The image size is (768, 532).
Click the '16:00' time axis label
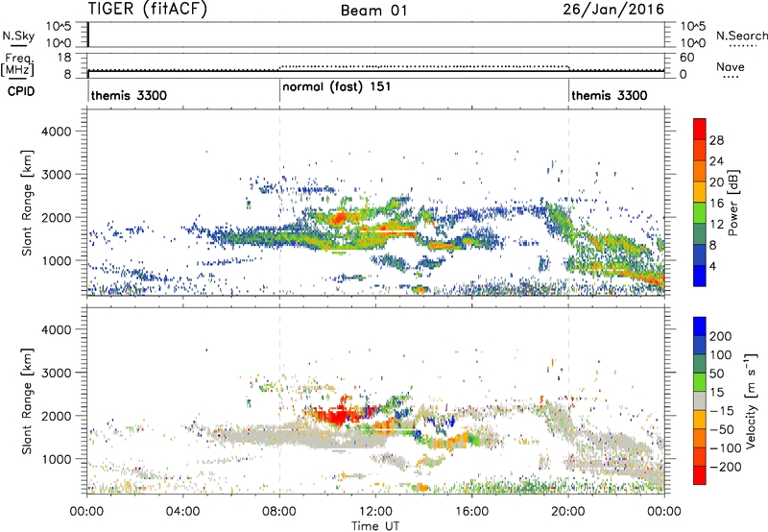tap(471, 512)
